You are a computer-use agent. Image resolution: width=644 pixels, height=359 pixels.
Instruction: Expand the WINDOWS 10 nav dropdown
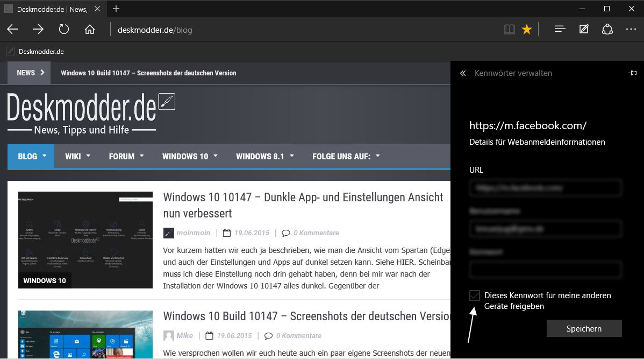190,157
